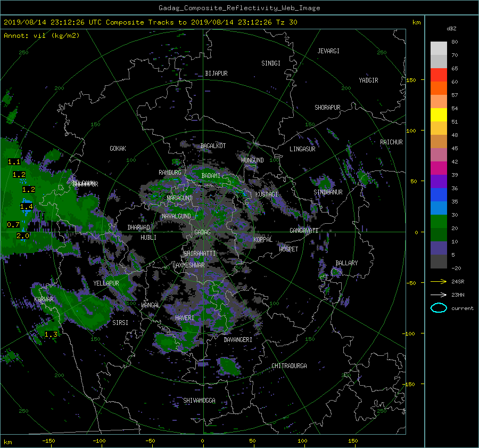Image resolution: width=479 pixels, height=448 pixels.
Task: Click the '24SR' legend label text
Action: [x=458, y=282]
